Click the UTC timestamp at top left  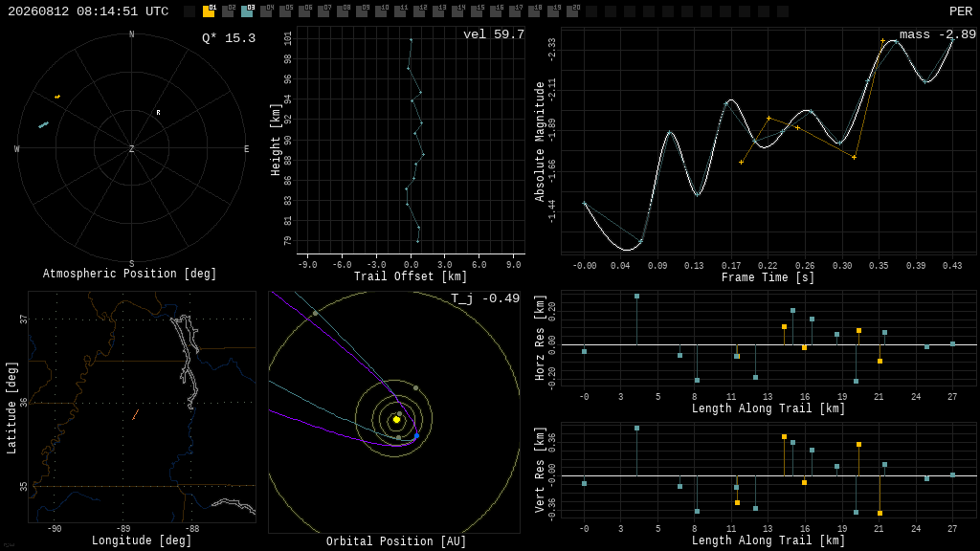[x=88, y=11]
